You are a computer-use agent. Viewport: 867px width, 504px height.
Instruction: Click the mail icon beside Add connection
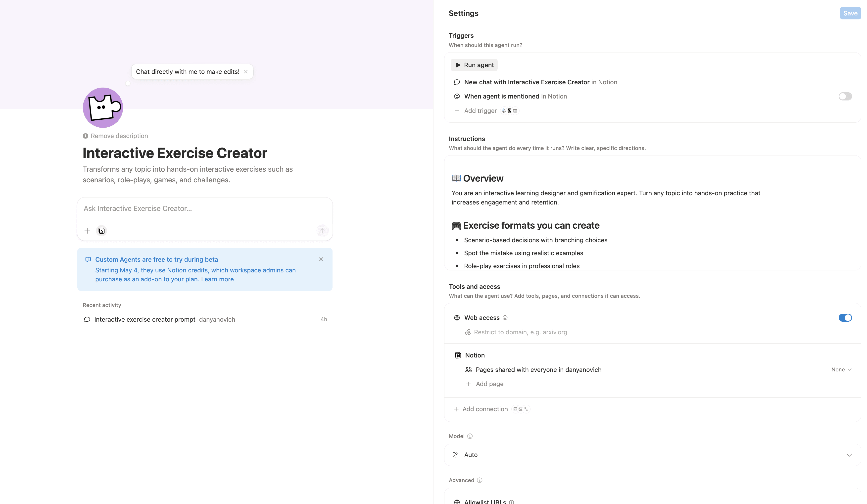tap(521, 409)
